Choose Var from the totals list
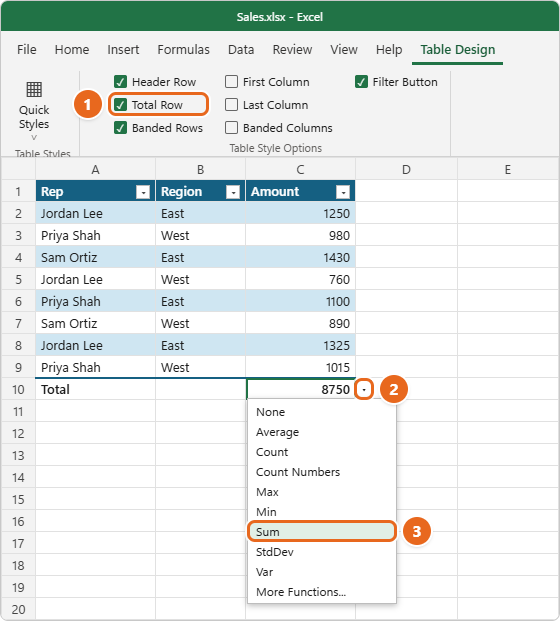 pos(322,572)
